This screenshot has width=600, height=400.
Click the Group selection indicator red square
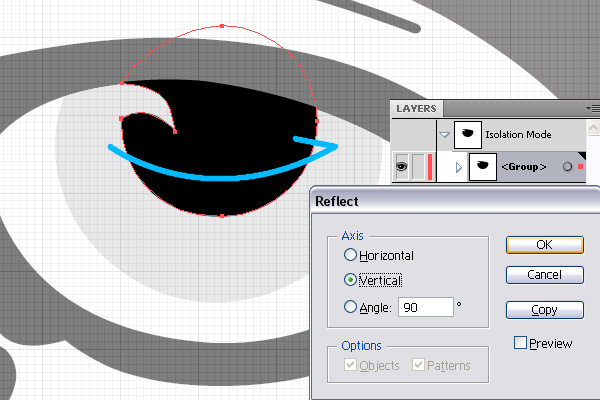[x=580, y=167]
